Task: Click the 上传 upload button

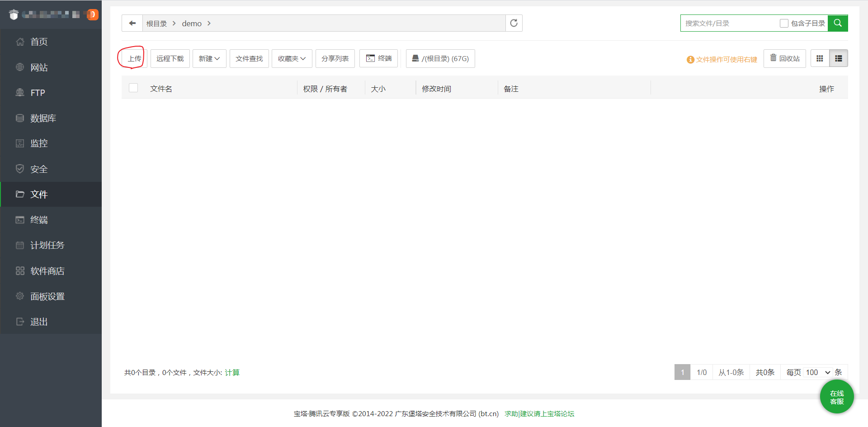Action: [x=133, y=58]
